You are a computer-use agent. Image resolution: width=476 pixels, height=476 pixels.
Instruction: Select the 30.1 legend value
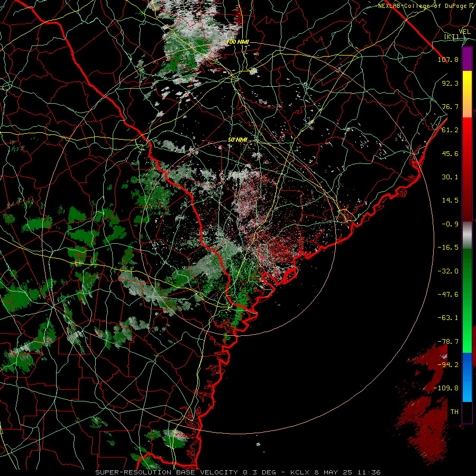450,177
